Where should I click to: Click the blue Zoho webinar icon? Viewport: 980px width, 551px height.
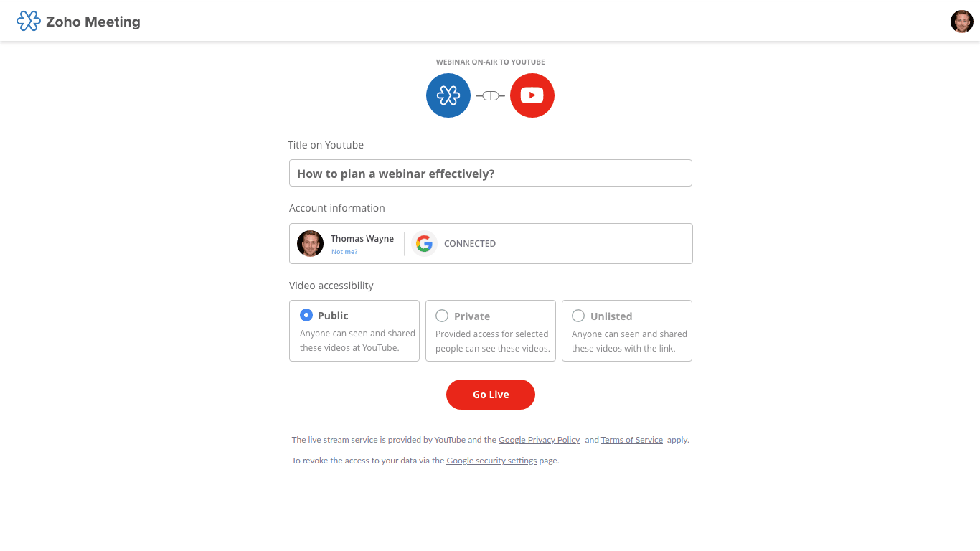coord(448,95)
